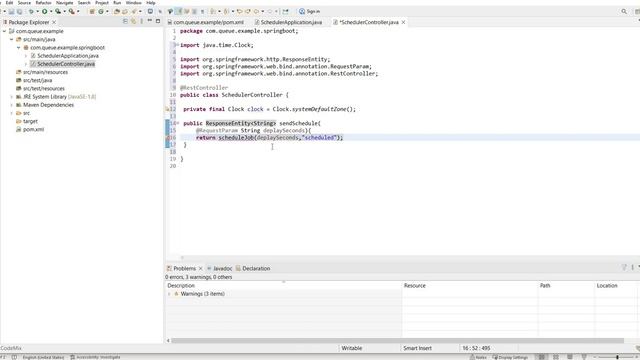Screen dimensions: 640x360
Task: Click the New Java Package icon
Action: [92, 11]
